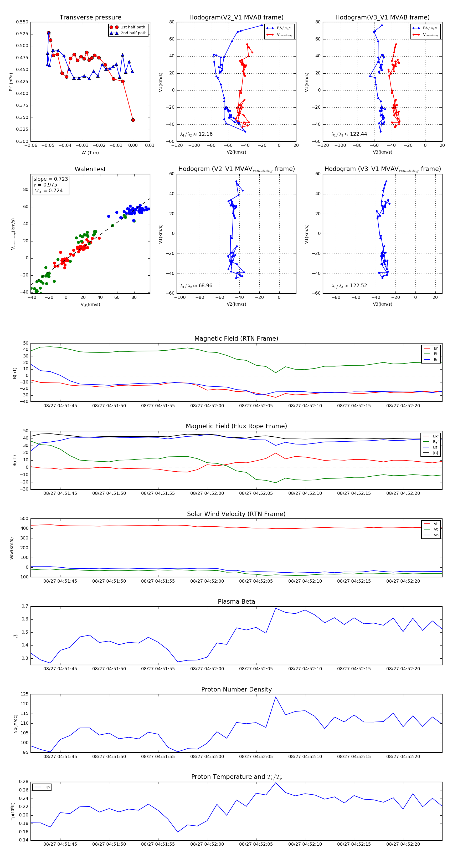Click the final red point of 1st half path
This screenshot has height=868, width=473.
[133, 120]
